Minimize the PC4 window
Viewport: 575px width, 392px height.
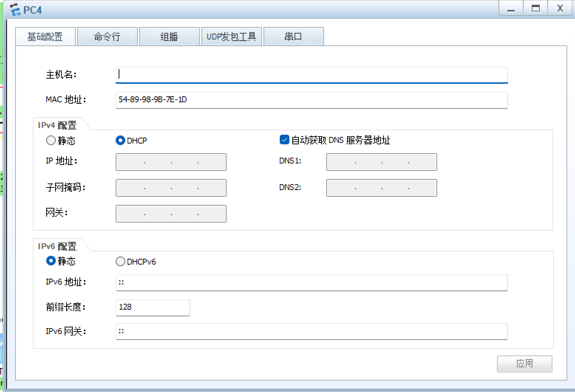[x=511, y=8]
